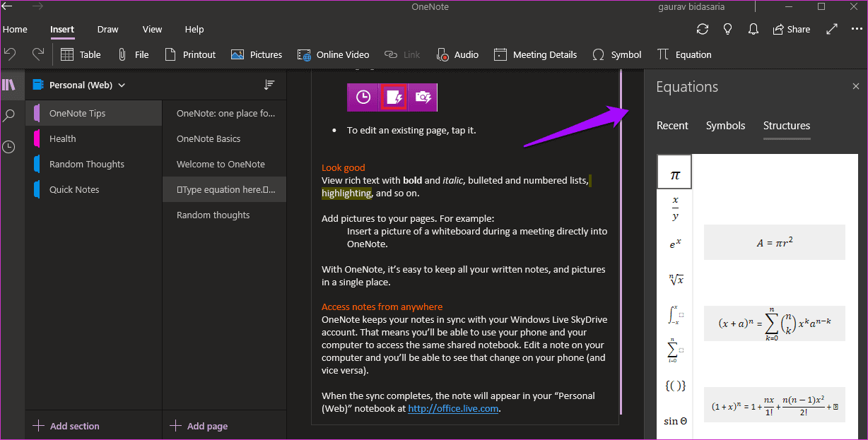Insert a Table
The height and width of the screenshot is (440, 868).
pos(81,54)
